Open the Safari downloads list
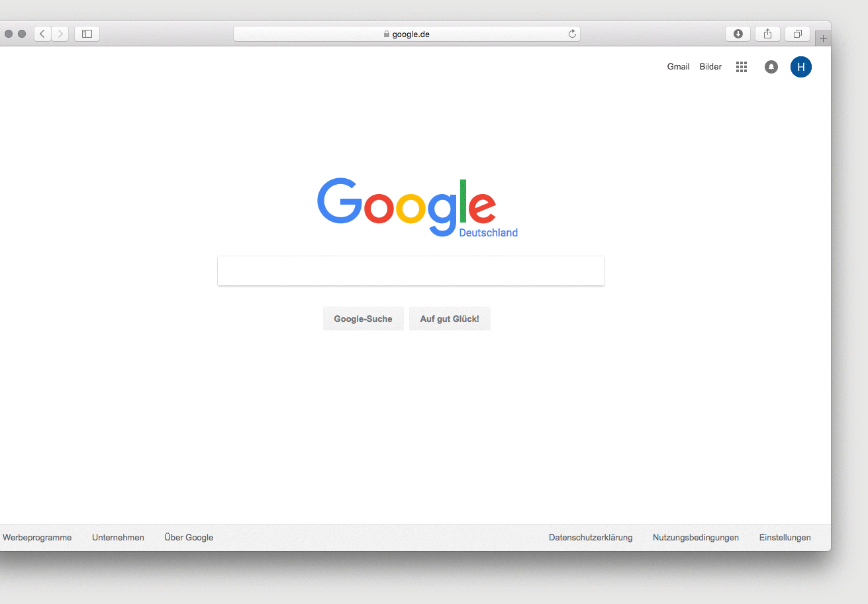The width and height of the screenshot is (868, 604). click(738, 34)
